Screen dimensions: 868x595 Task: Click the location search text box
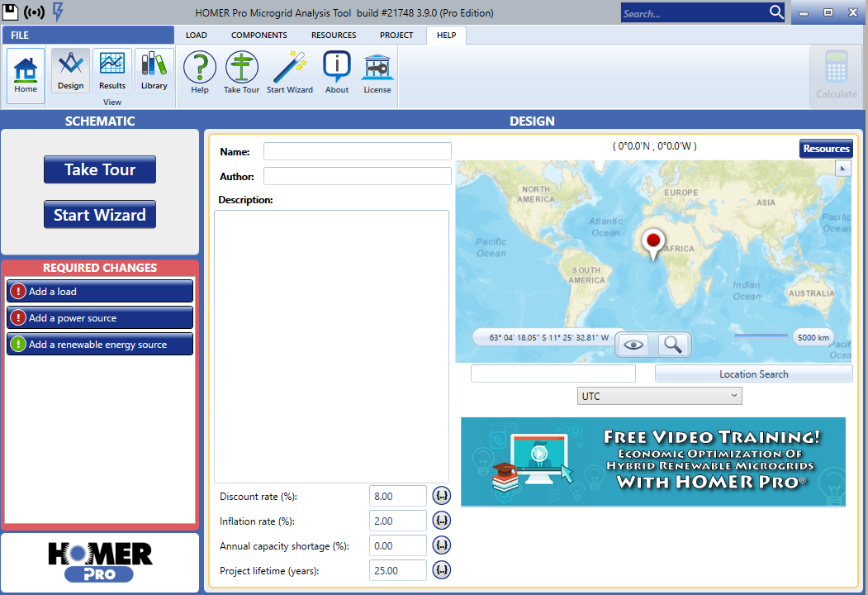pos(553,374)
